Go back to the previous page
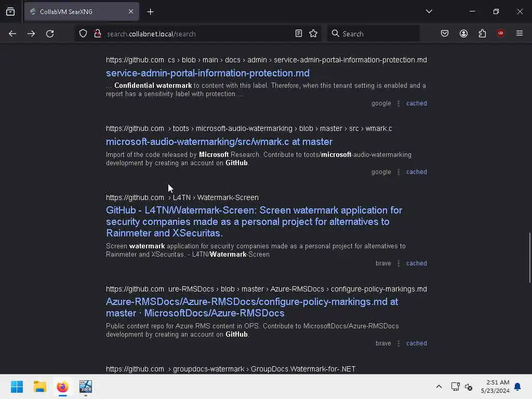This screenshot has width=532, height=399. click(x=12, y=34)
